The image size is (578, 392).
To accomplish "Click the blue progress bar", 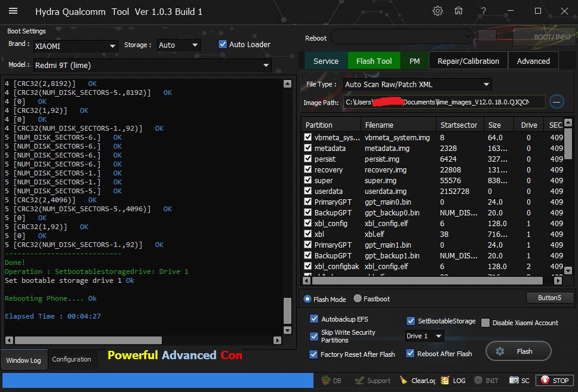I will (x=158, y=380).
